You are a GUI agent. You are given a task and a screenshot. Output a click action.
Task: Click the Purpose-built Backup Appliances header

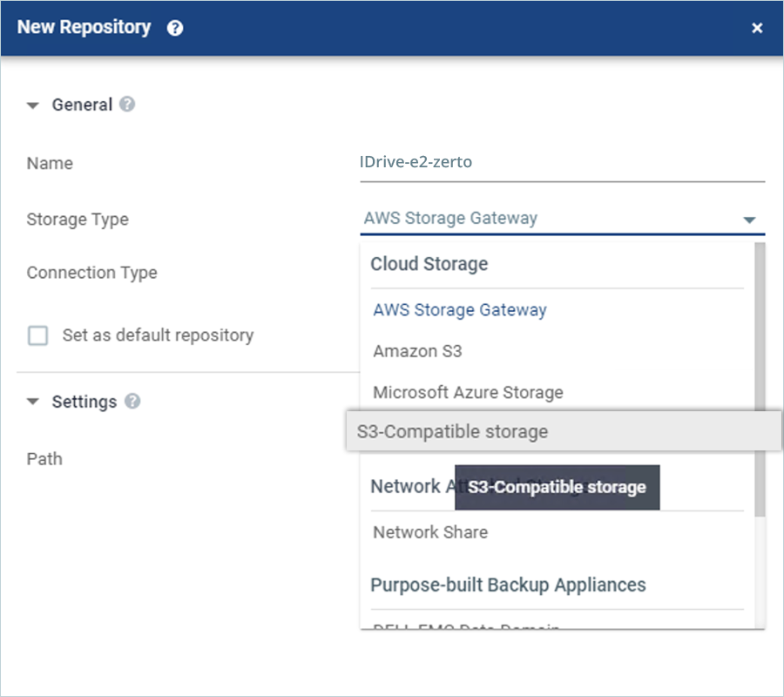click(508, 585)
